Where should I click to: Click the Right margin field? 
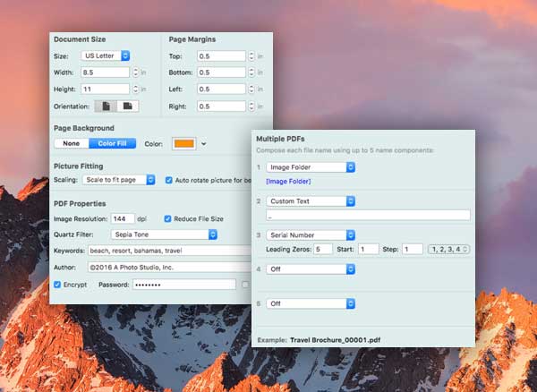(x=221, y=107)
